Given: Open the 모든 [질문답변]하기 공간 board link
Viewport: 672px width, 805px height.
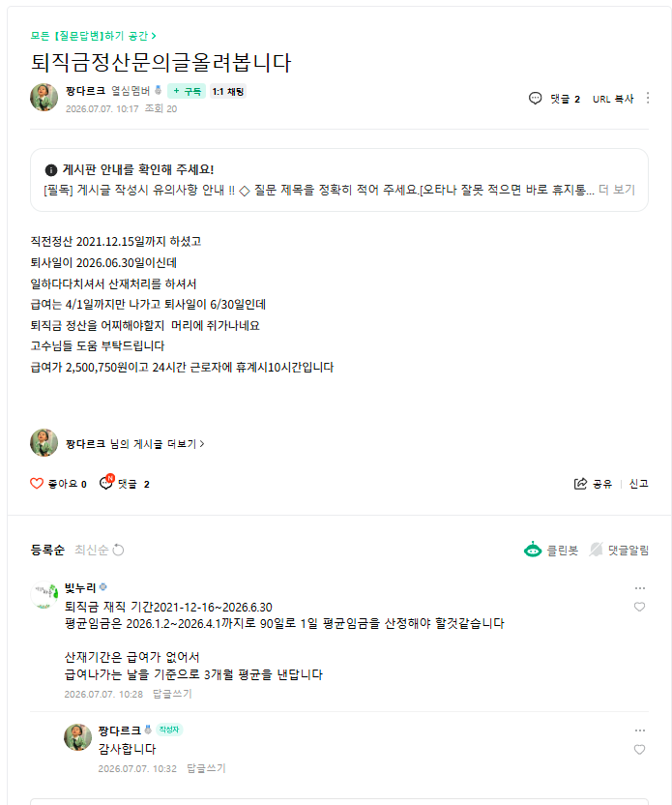Looking at the screenshot, I should pyautogui.click(x=94, y=36).
